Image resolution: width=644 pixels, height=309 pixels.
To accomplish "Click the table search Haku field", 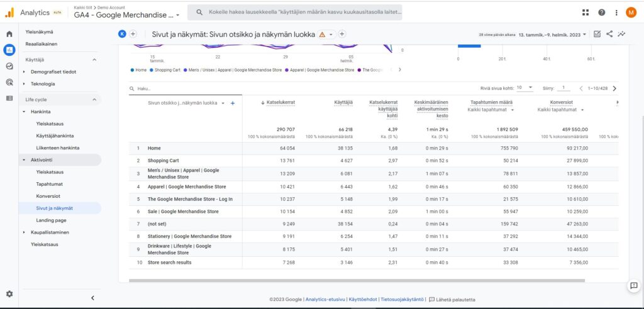I will 185,88.
